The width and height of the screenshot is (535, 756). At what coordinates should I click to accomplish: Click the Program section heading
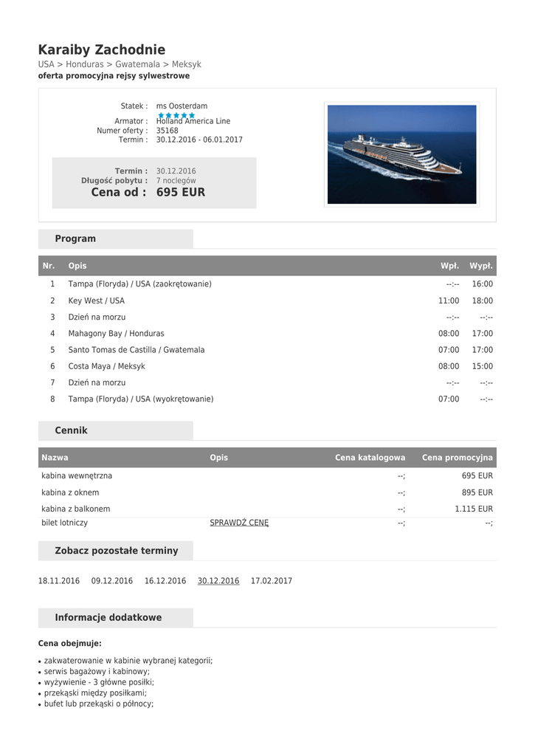(x=75, y=238)
